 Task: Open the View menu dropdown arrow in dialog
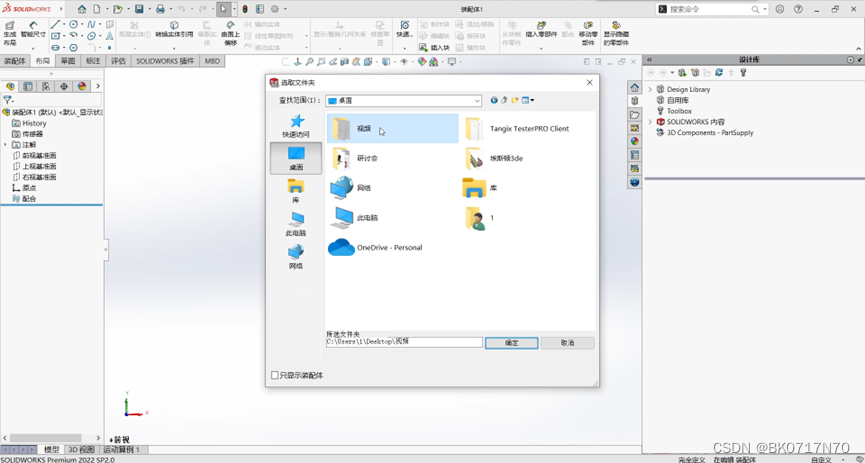pos(532,100)
